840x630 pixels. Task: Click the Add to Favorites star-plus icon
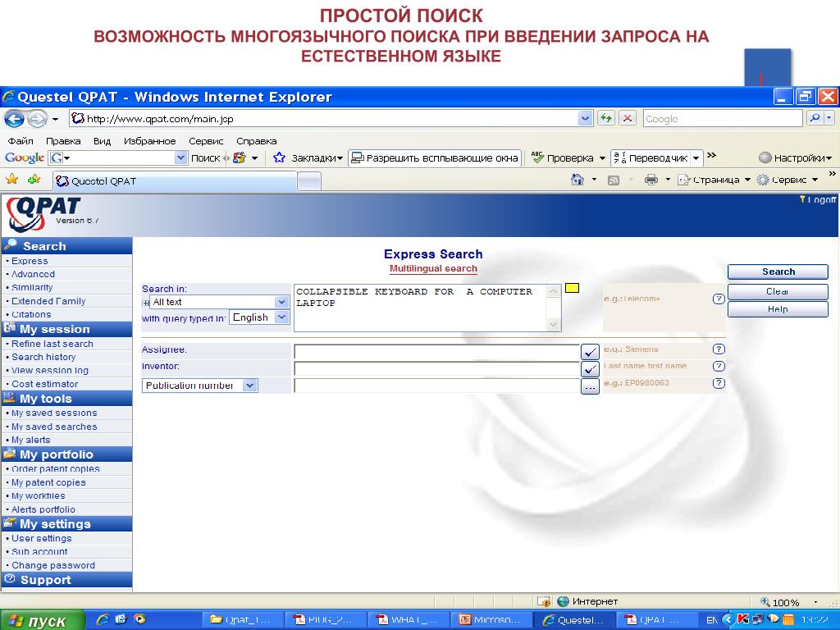tap(34, 180)
